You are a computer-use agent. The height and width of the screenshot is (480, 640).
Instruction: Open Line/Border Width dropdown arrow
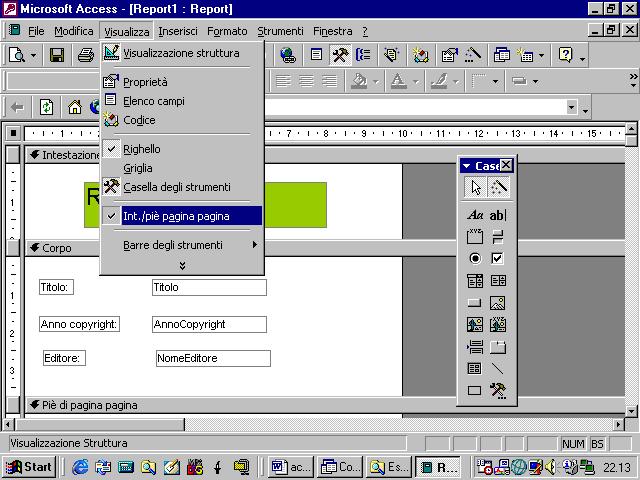pos(495,82)
